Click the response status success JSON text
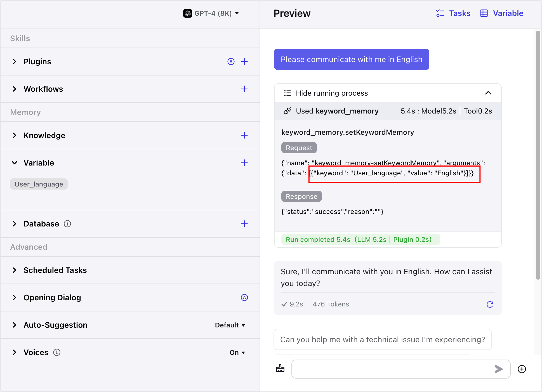This screenshot has height=392, width=542. [x=333, y=212]
